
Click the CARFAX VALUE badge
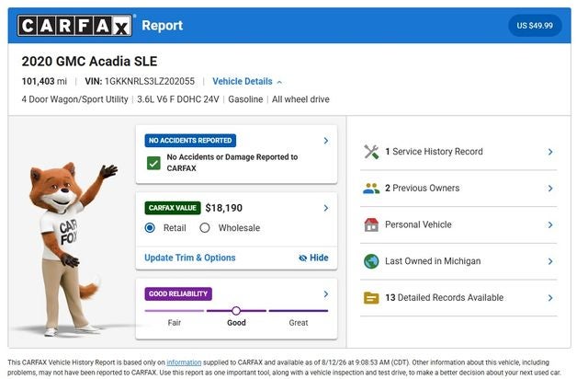click(x=173, y=208)
